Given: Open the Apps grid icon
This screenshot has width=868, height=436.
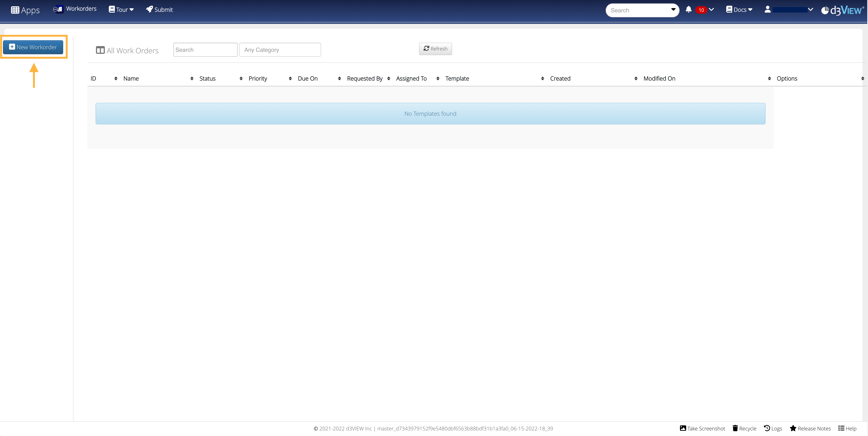Looking at the screenshot, I should [x=15, y=10].
